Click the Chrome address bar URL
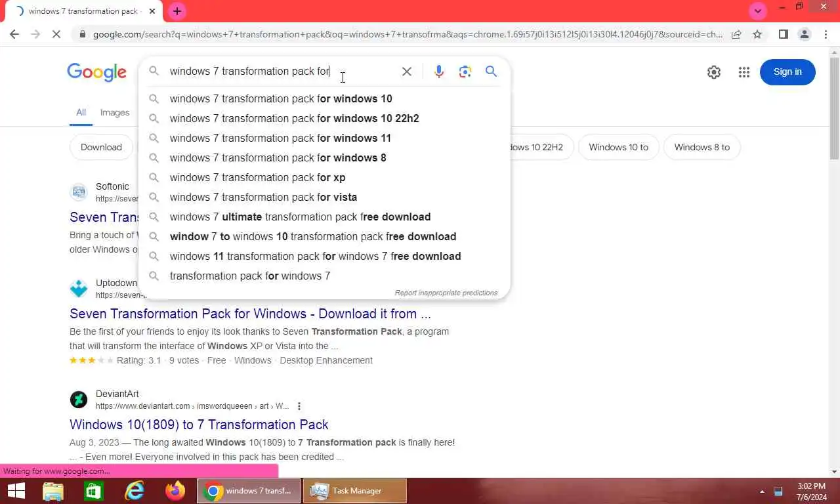The height and width of the screenshot is (504, 840). point(407,34)
